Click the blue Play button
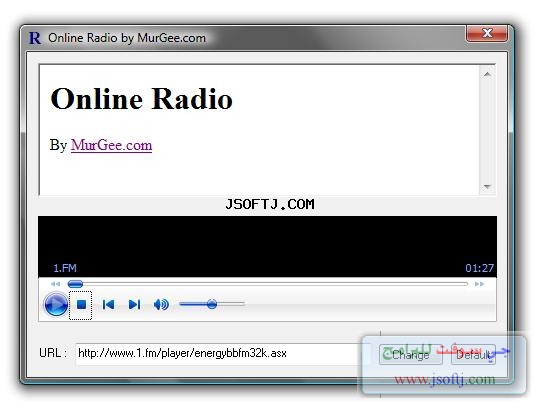541x408 pixels. (x=56, y=304)
